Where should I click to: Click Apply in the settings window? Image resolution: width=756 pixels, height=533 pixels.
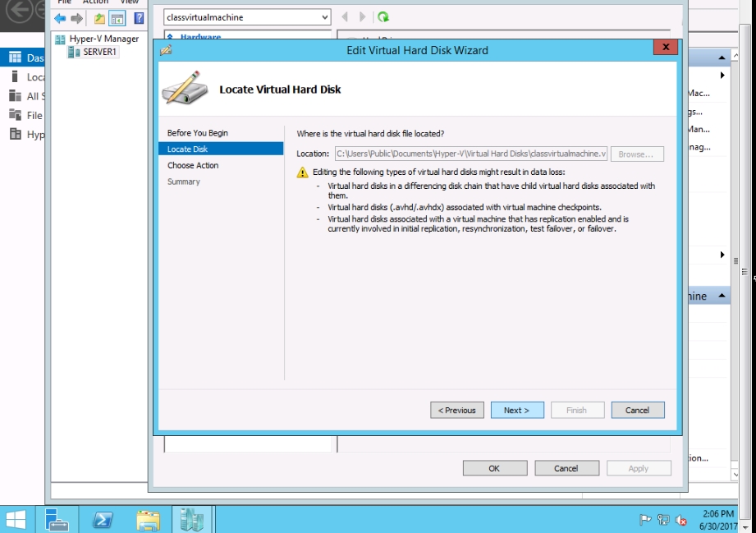[x=639, y=468]
